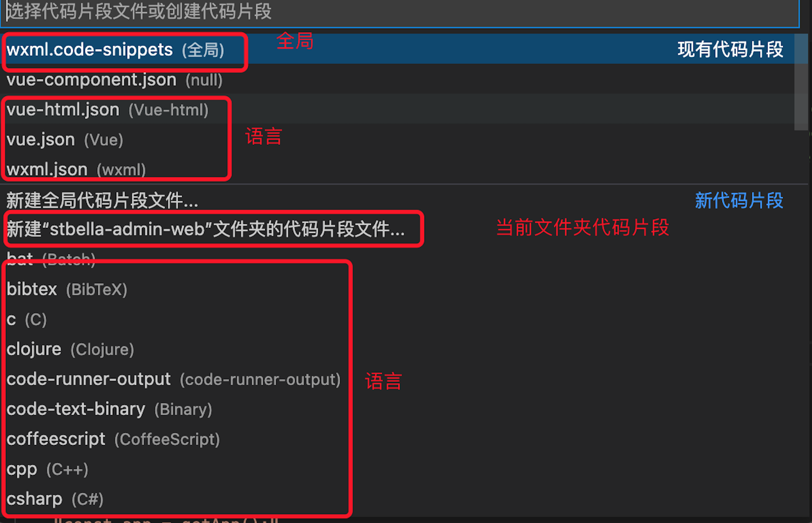Create a new global snippets file
Viewport: 812px width, 523px height.
coord(397,200)
